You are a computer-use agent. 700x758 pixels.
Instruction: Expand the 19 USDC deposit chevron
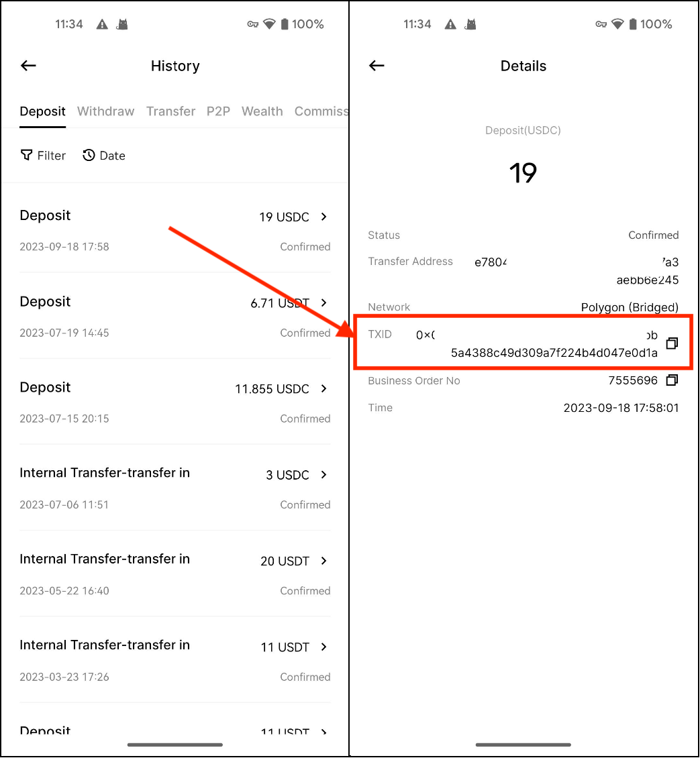(x=323, y=217)
